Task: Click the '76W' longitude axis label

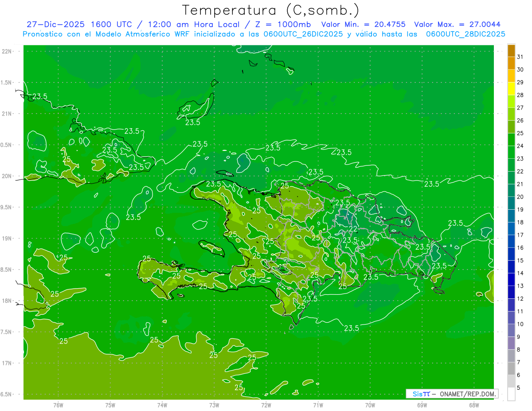Action: click(x=58, y=405)
